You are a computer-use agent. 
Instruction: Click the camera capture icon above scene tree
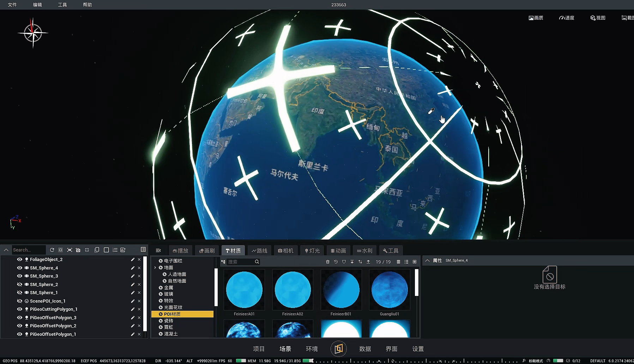point(78,250)
